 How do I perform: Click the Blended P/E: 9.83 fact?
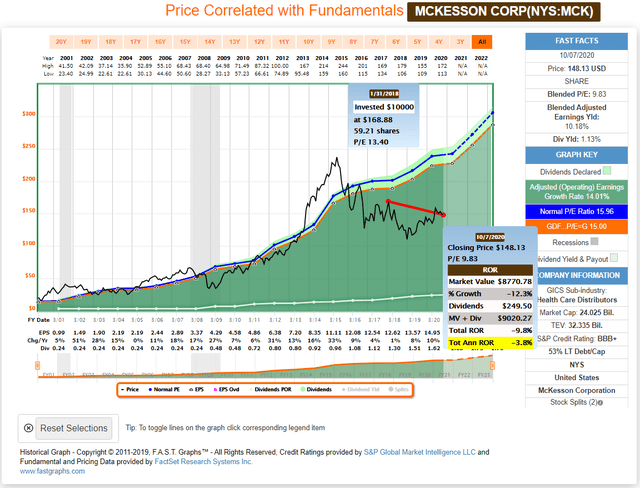coord(576,94)
